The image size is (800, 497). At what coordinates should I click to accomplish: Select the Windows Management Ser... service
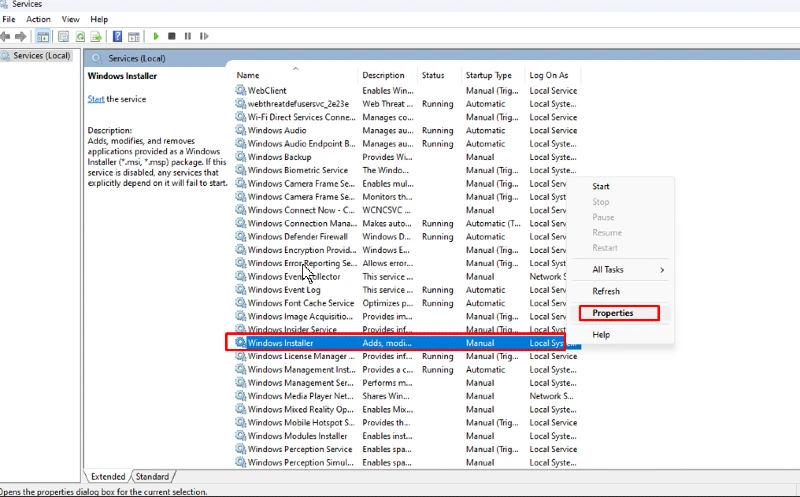point(407,383)
